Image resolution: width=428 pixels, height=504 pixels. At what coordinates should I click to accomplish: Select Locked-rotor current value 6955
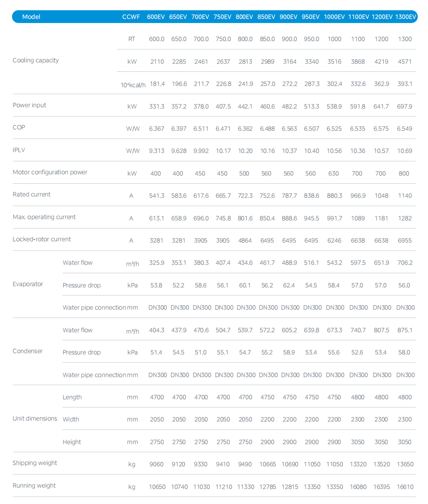point(405,240)
